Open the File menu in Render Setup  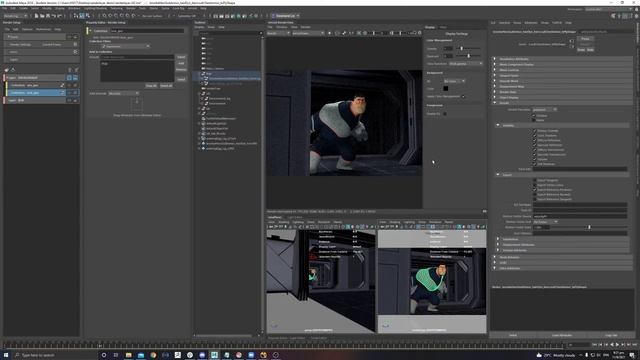point(7,29)
